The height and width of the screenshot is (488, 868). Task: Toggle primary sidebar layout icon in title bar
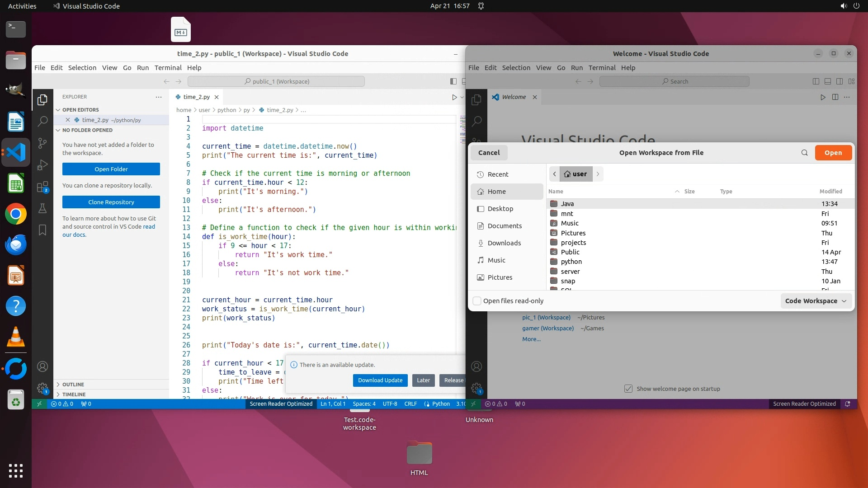453,81
